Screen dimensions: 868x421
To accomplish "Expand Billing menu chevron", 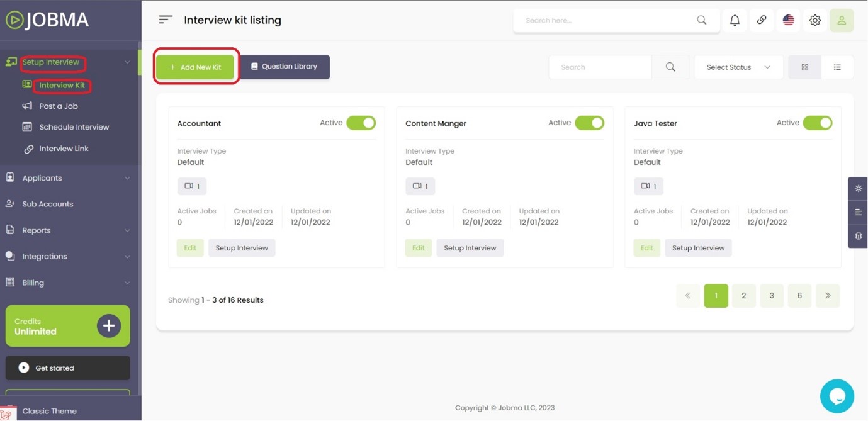I will pyautogui.click(x=127, y=283).
